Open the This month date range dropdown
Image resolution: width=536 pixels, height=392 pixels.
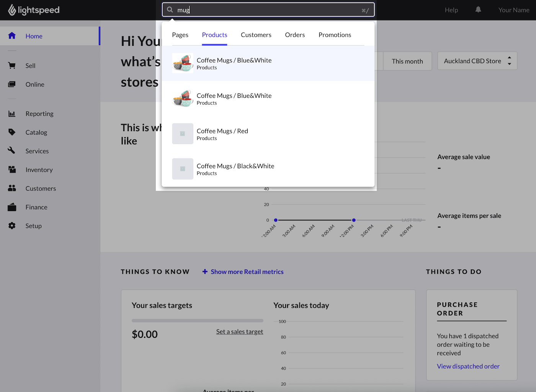pos(407,61)
